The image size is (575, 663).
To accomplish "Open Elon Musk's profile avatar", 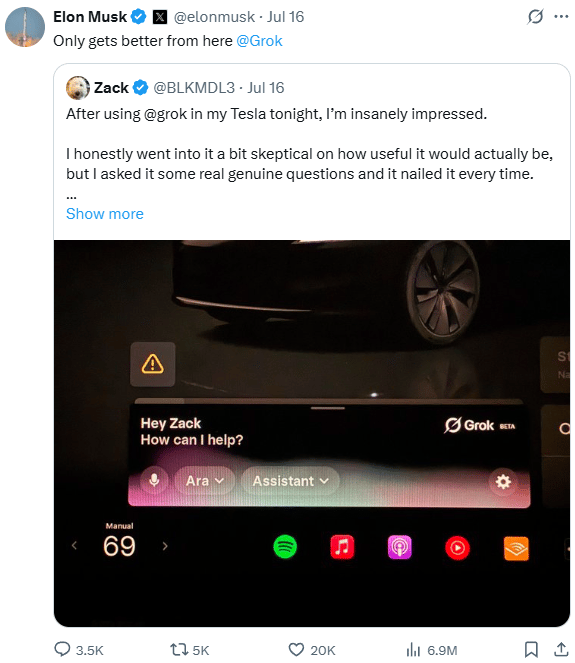I will pos(25,26).
